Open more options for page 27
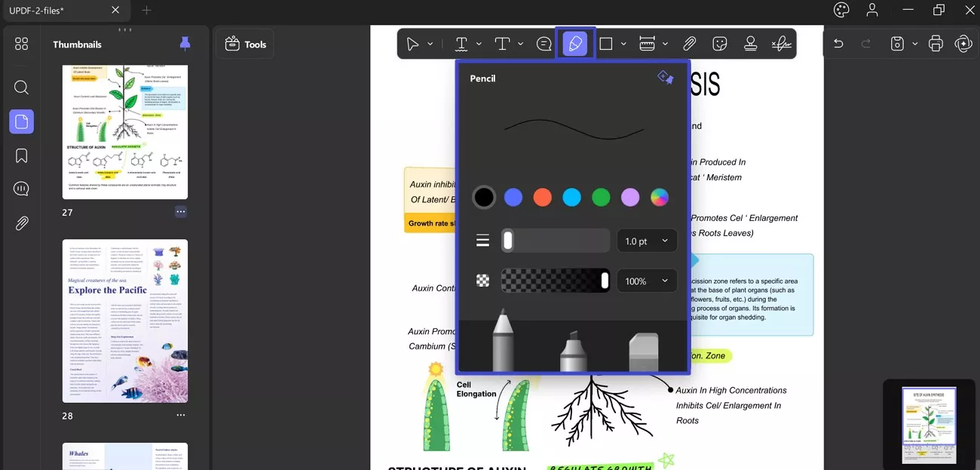 point(180,212)
